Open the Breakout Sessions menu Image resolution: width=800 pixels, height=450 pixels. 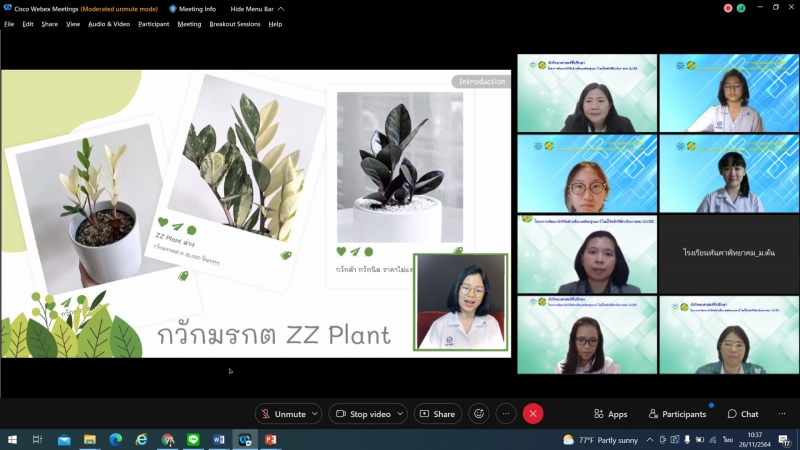click(234, 24)
